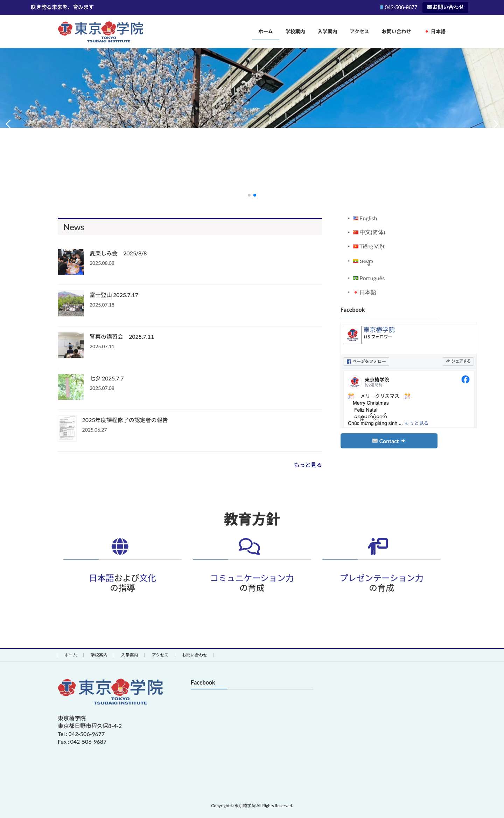504x818 pixels.
Task: Click the 日本語および文化の指導 heading
Action: pos(122,583)
